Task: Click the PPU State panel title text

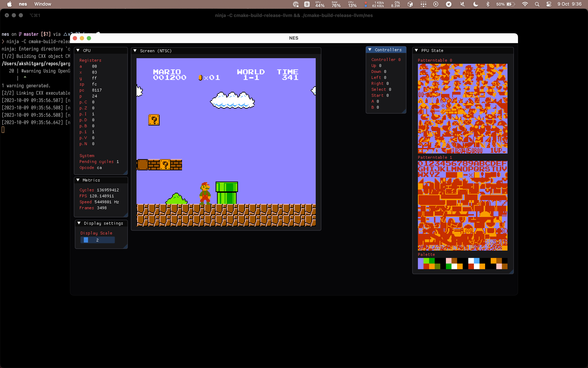Action: click(x=432, y=50)
